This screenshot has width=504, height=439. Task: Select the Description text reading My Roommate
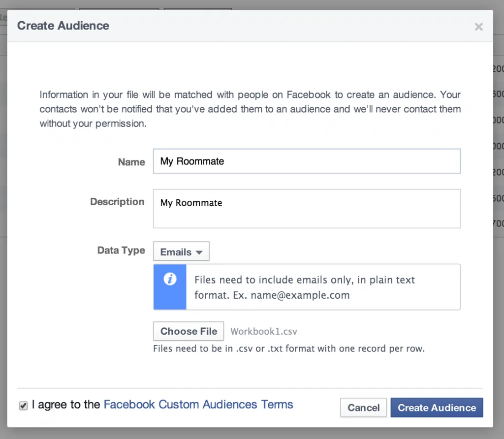pos(191,202)
